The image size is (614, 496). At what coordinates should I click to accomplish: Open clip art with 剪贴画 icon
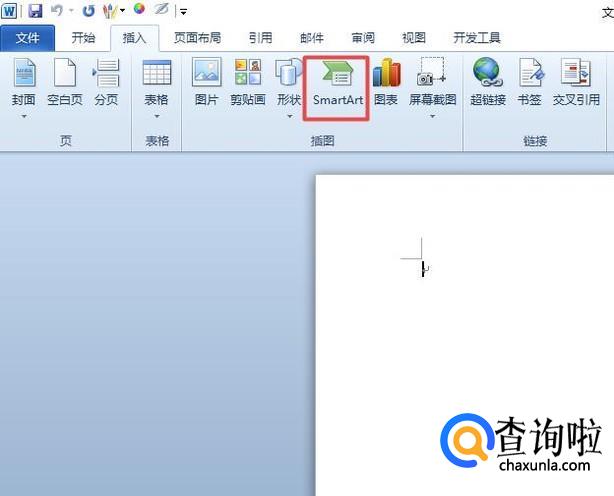[x=248, y=81]
